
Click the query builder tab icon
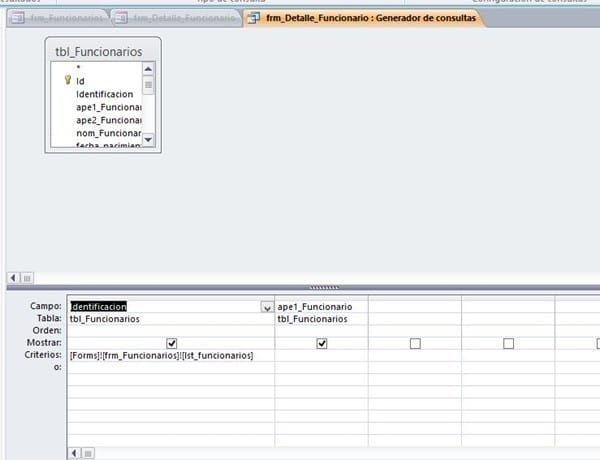(253, 18)
